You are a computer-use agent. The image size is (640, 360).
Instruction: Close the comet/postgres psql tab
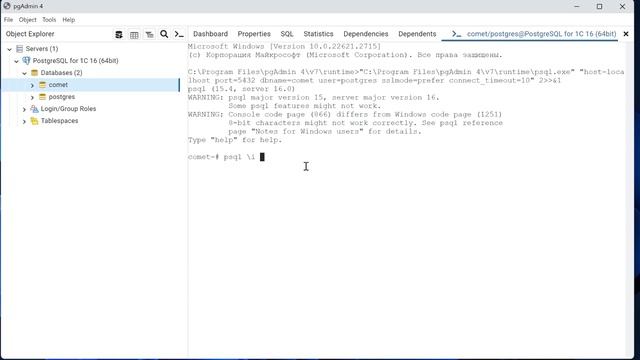pyautogui.click(x=626, y=34)
